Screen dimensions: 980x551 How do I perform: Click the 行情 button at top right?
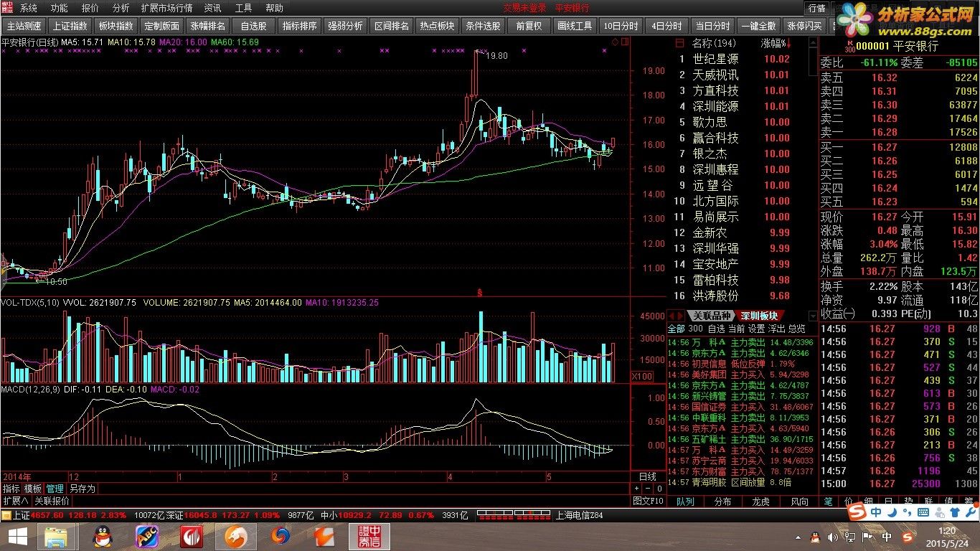click(x=817, y=9)
